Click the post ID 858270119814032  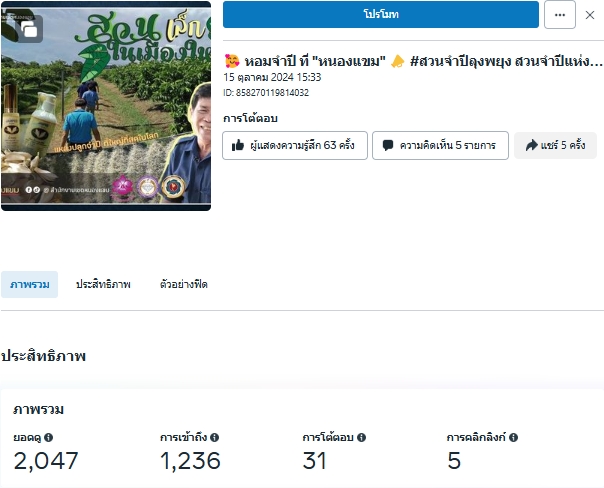point(266,93)
